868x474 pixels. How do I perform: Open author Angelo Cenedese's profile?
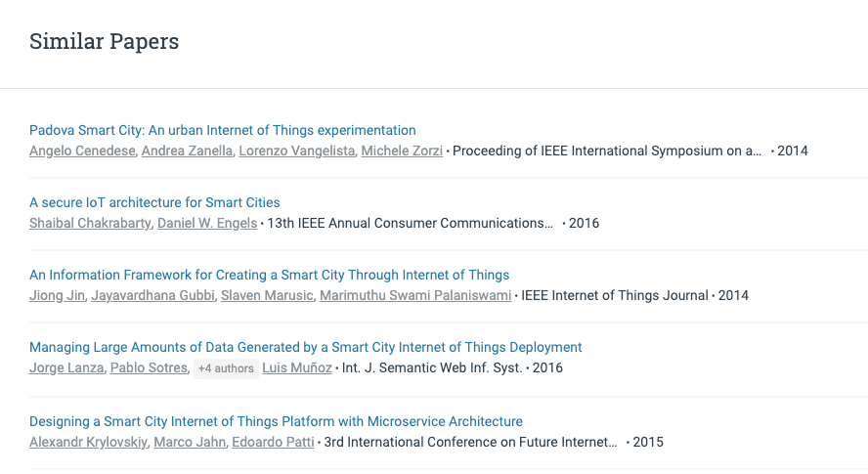(x=82, y=151)
